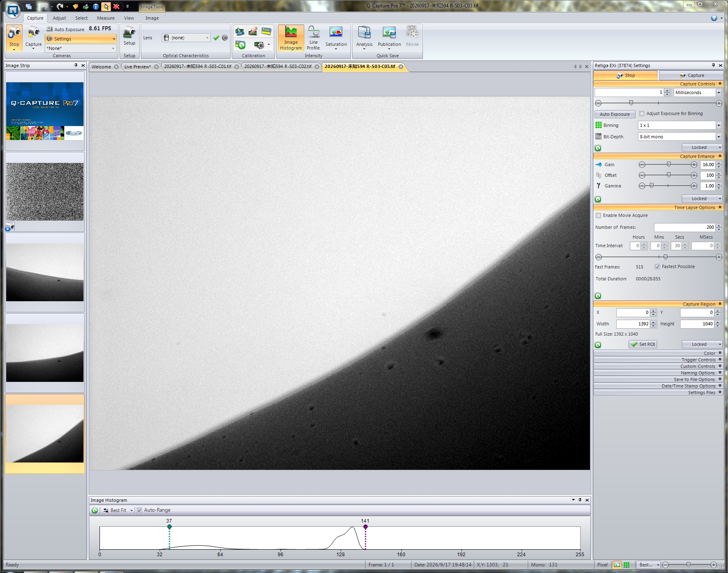The height and width of the screenshot is (573, 728).
Task: Click the Stop camera icon in ribbon
Action: tap(14, 38)
